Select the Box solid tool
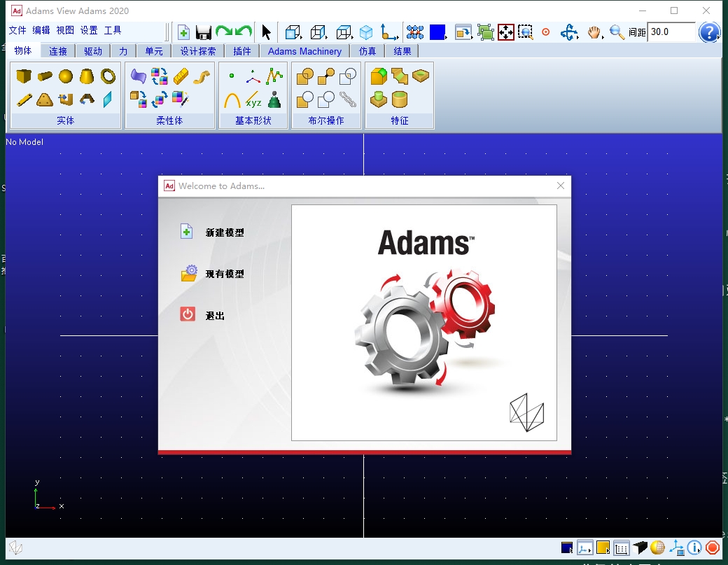The width and height of the screenshot is (728, 565). (24, 77)
